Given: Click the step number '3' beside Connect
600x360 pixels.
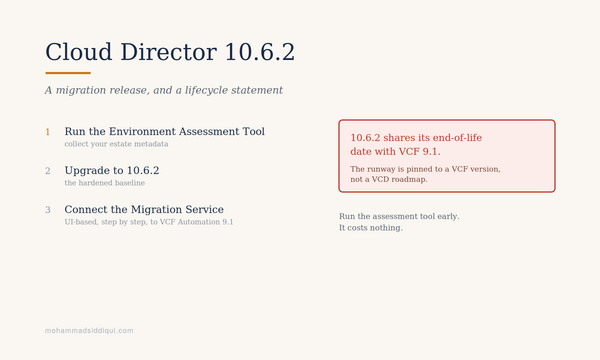Looking at the screenshot, I should (x=48, y=210).
